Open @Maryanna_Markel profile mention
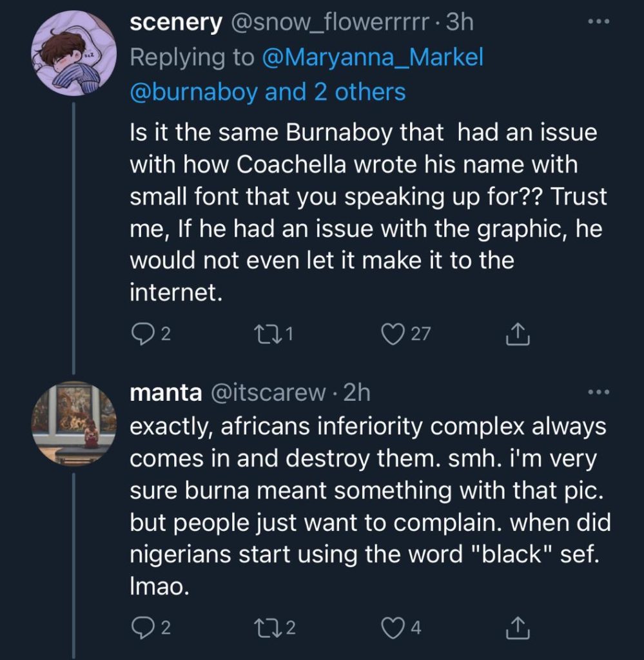644x660 pixels. pyautogui.click(x=373, y=57)
